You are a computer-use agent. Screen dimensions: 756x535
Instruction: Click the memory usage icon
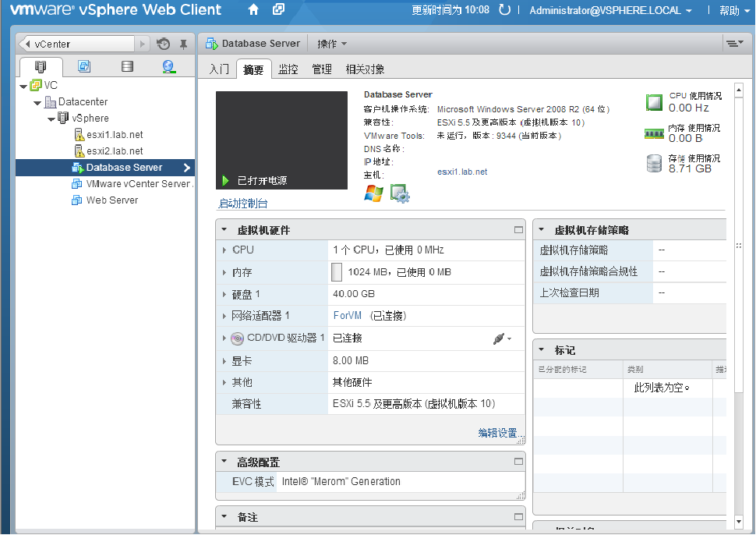654,133
